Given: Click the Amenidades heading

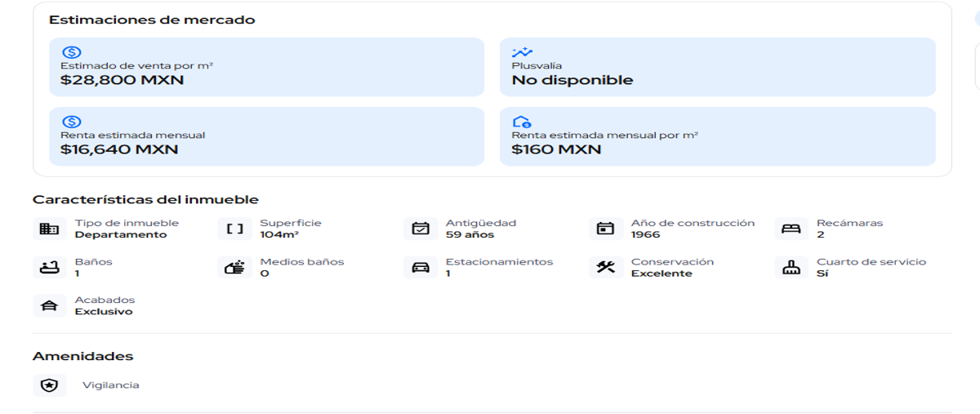Looking at the screenshot, I should tap(82, 356).
